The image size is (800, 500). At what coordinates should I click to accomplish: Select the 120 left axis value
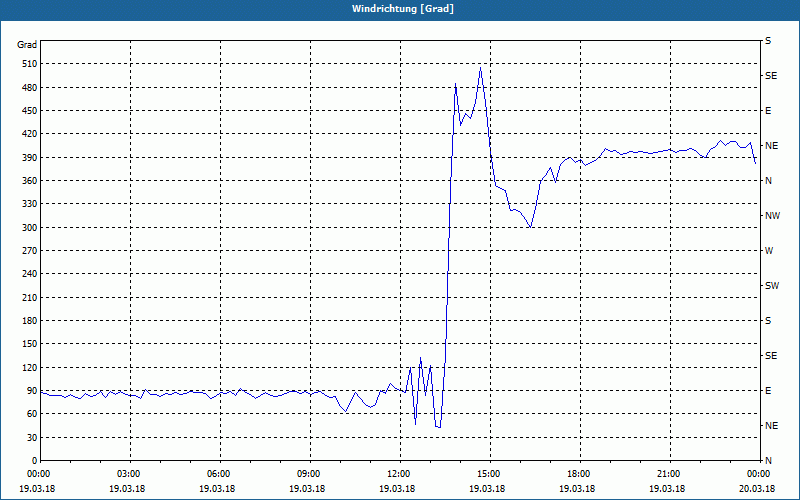[x=30, y=367]
